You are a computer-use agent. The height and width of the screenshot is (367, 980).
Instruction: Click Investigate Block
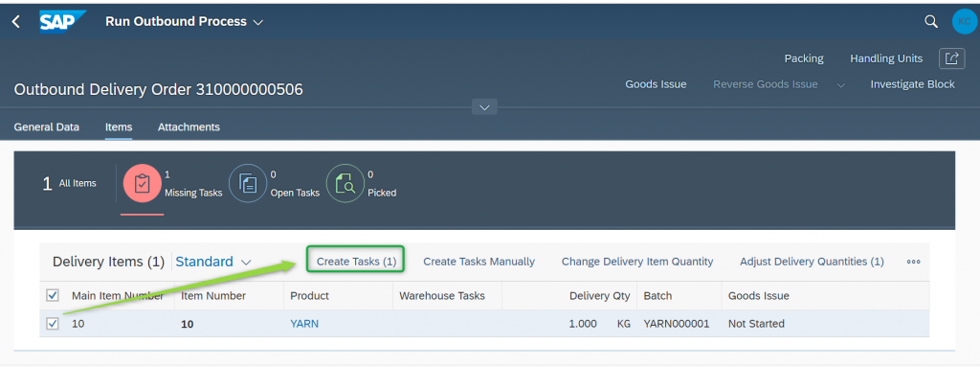pyautogui.click(x=912, y=84)
